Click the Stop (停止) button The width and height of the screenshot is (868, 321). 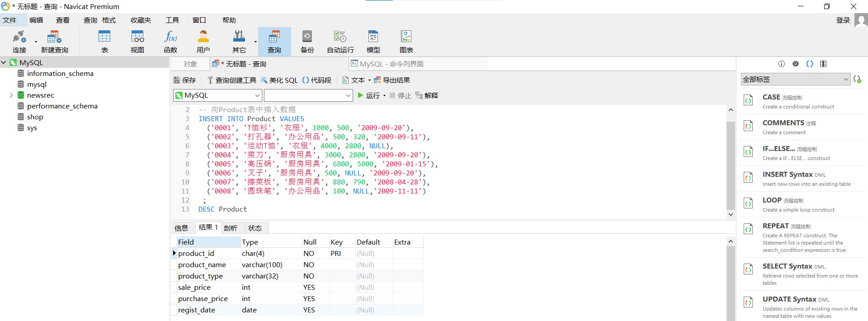400,95
